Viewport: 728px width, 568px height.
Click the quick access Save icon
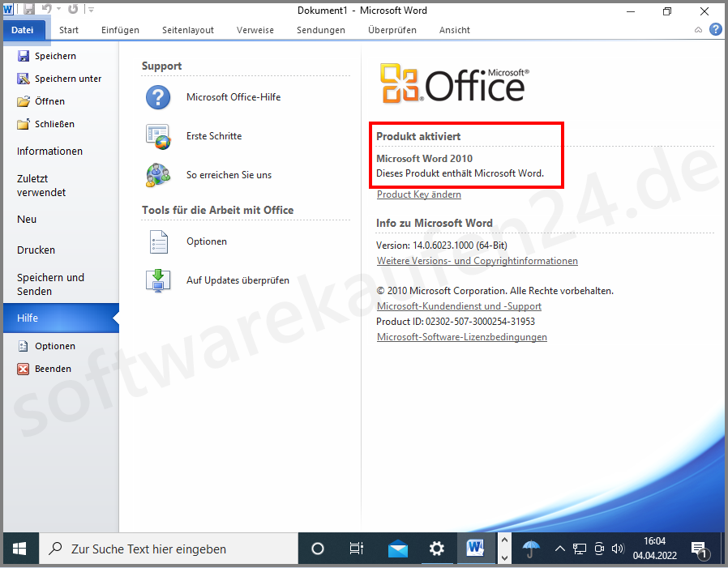29,9
